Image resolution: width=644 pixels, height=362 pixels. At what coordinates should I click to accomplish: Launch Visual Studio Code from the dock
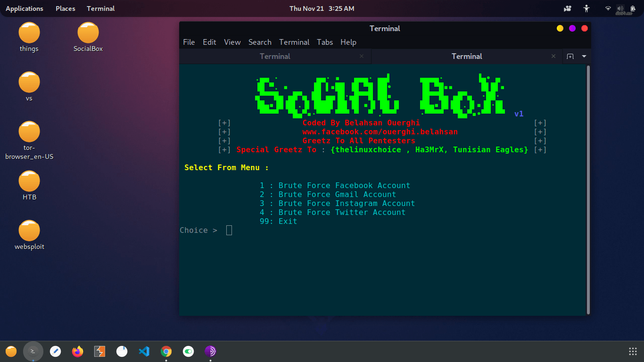point(144,351)
